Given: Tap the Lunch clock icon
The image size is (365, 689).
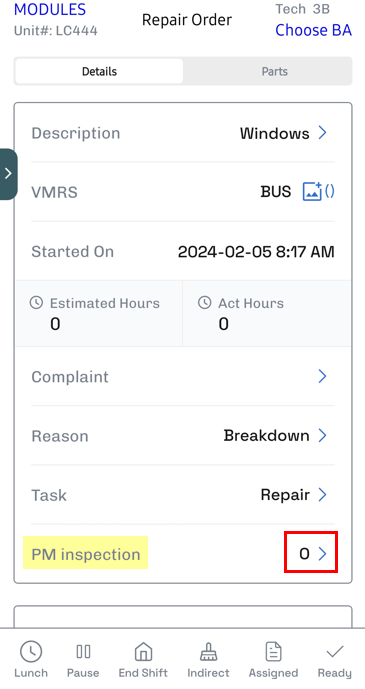Looking at the screenshot, I should click(x=31, y=652).
